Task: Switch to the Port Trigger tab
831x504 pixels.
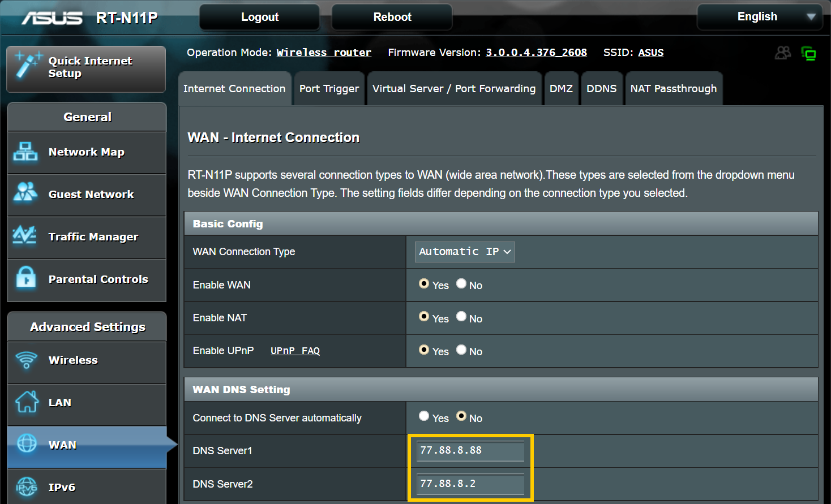Action: coord(329,89)
